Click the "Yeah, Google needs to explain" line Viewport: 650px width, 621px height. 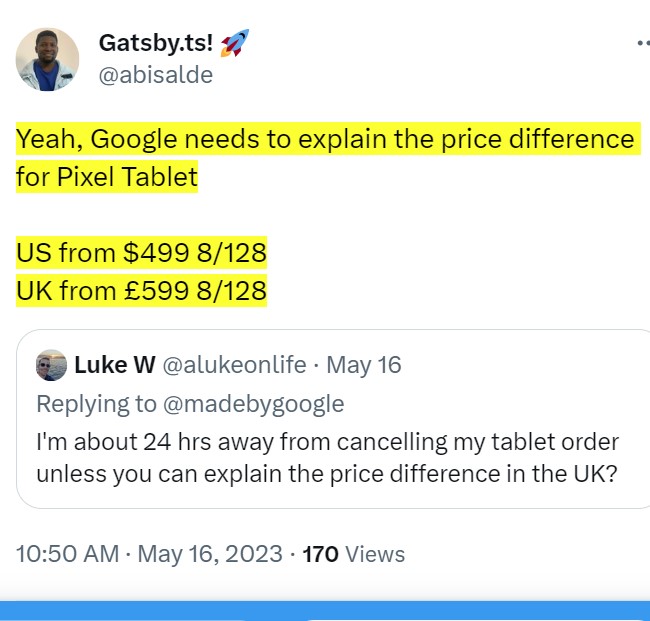(325, 139)
